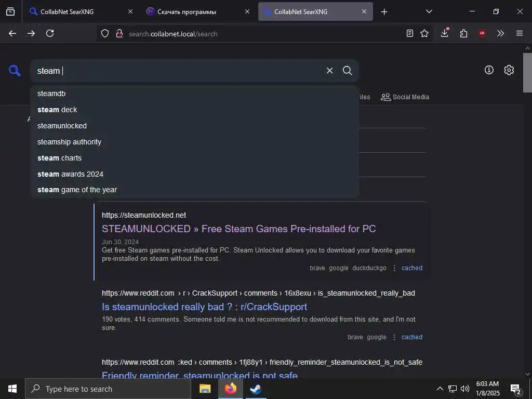The height and width of the screenshot is (399, 532).
Task: Open Steam from the taskbar
Action: tap(256, 389)
